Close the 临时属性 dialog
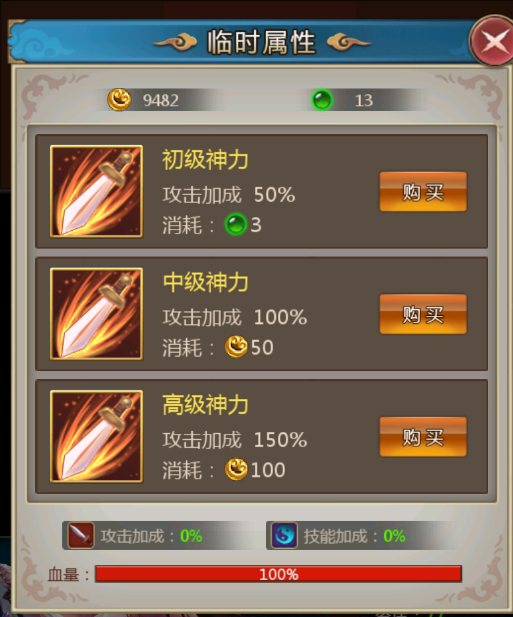 click(x=493, y=40)
